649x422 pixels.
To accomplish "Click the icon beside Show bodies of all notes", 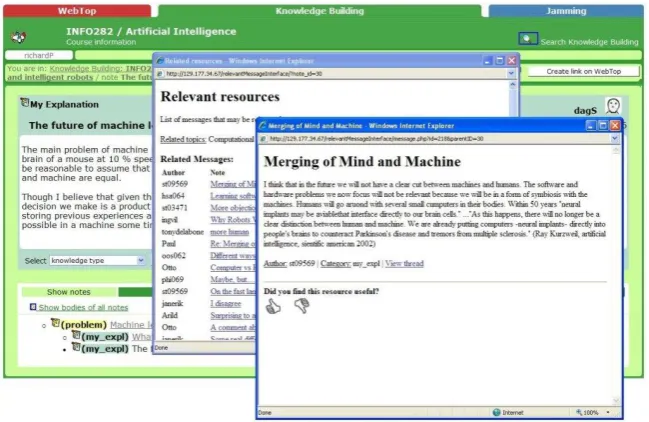I will click(x=33, y=307).
